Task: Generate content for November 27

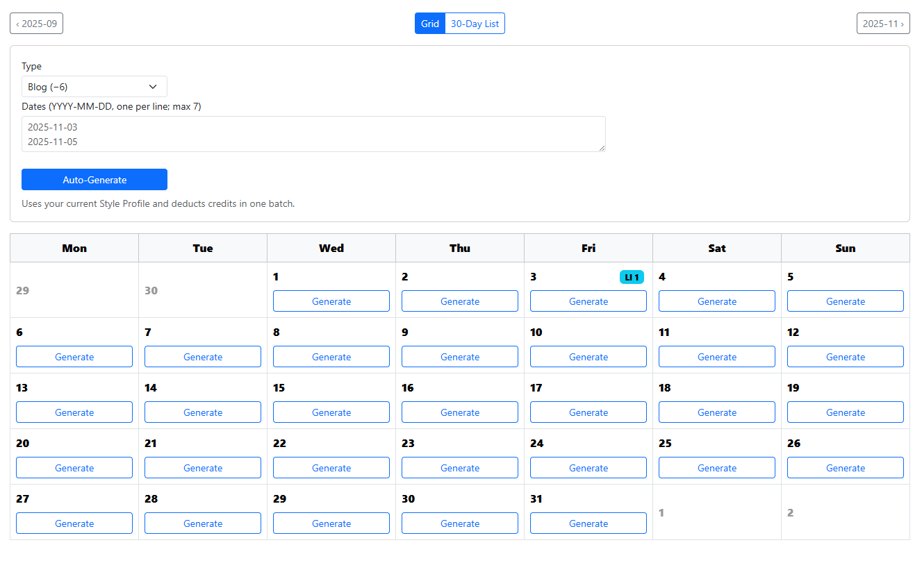Action: pyautogui.click(x=74, y=523)
